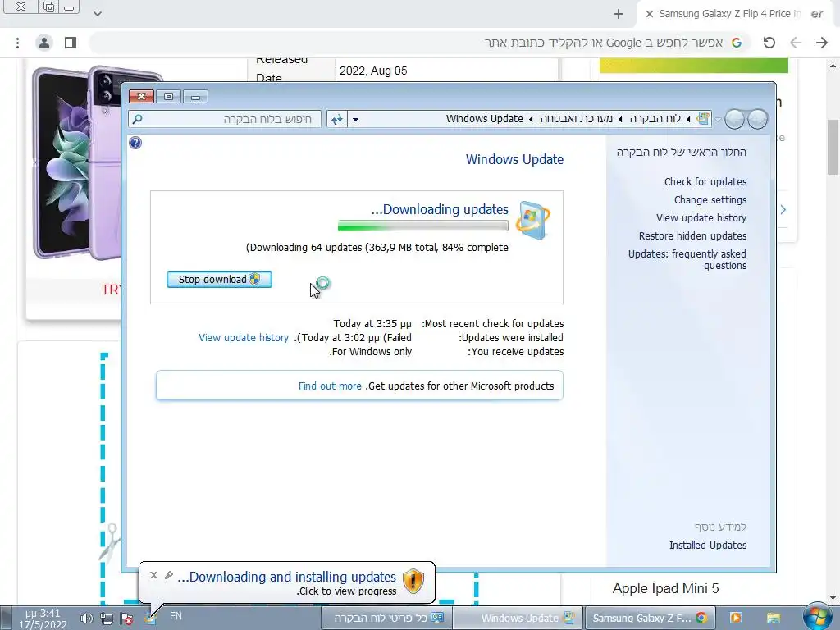Click the scissors icon on dashed border
The image size is (840, 630).
pyautogui.click(x=109, y=542)
